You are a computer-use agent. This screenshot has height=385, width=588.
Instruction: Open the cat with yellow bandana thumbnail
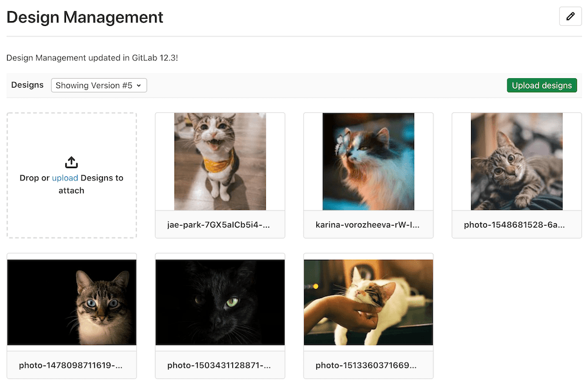pyautogui.click(x=220, y=162)
